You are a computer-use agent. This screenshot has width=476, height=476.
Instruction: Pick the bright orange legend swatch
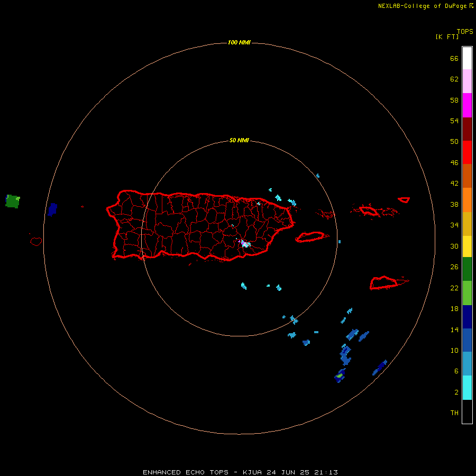(x=467, y=200)
